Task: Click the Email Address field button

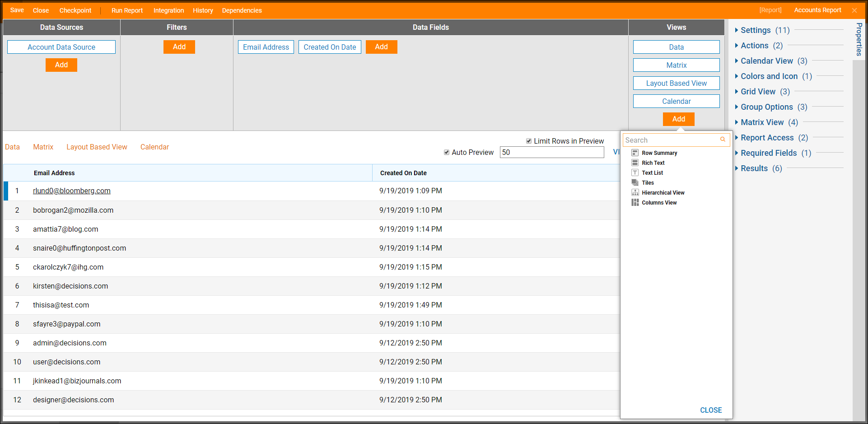Action: pos(266,47)
